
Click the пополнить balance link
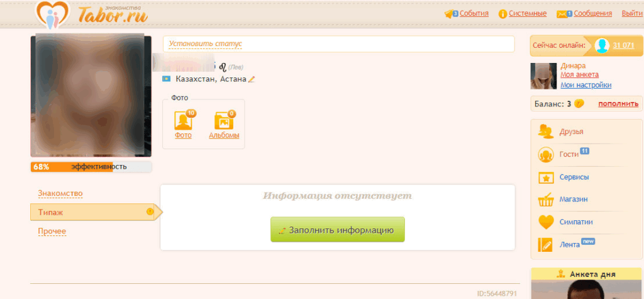pos(618,104)
